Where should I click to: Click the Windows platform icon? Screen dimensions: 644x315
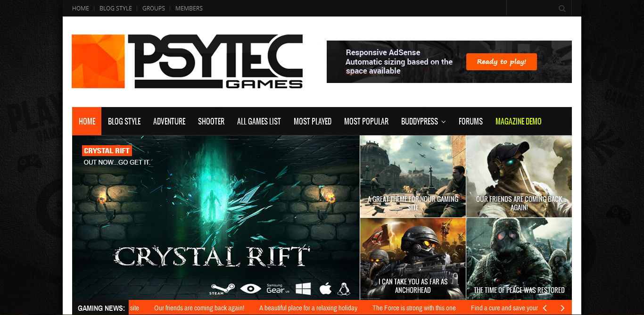(303, 289)
